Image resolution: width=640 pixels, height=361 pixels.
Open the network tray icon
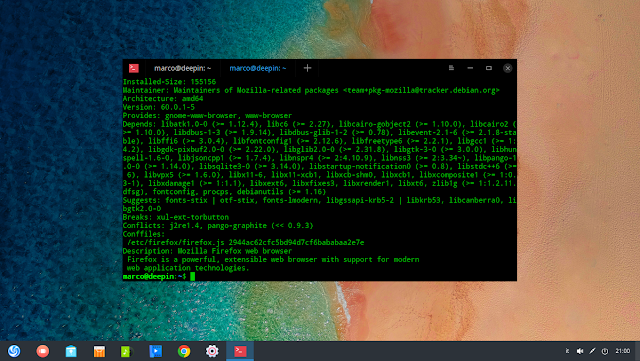[x=592, y=351]
